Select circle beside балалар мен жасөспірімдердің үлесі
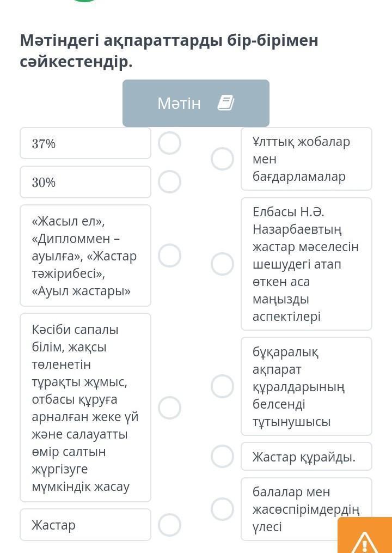Viewport: 392px width, 553px height. tap(223, 509)
